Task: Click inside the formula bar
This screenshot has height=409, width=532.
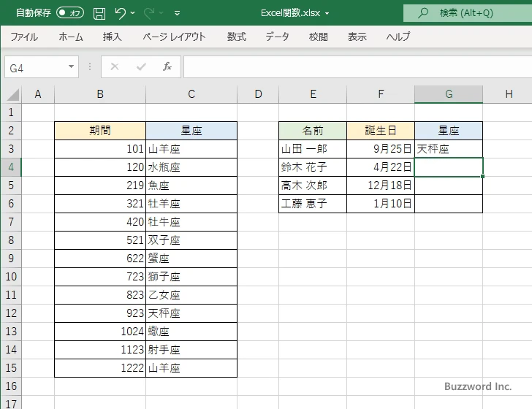Action: [357, 67]
